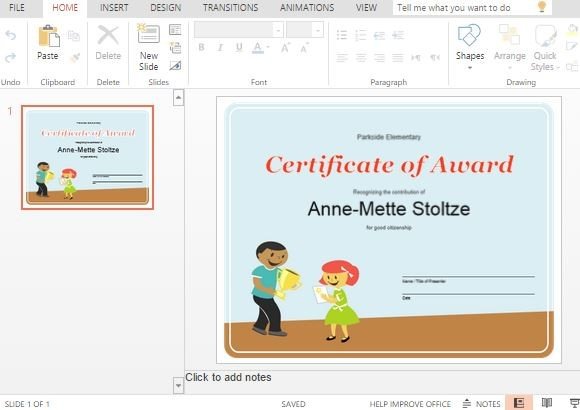
Task: Open the font size dropdown
Action: (317, 30)
